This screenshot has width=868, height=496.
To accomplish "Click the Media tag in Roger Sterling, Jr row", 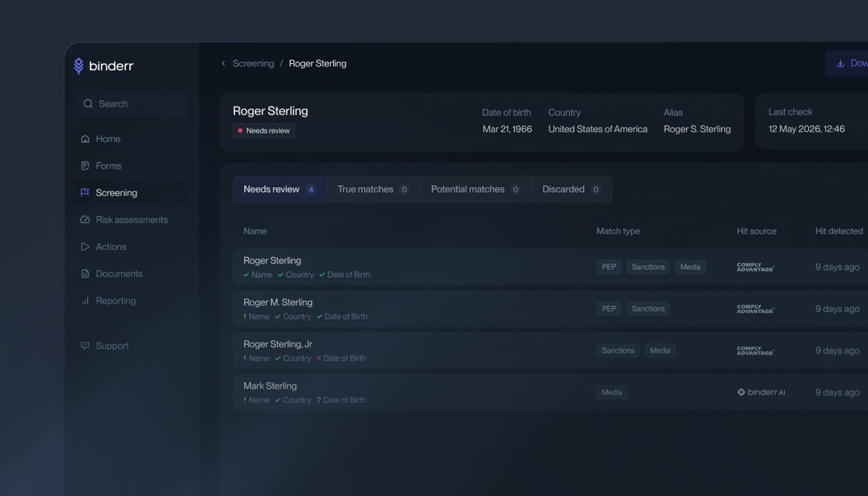I will coord(660,350).
